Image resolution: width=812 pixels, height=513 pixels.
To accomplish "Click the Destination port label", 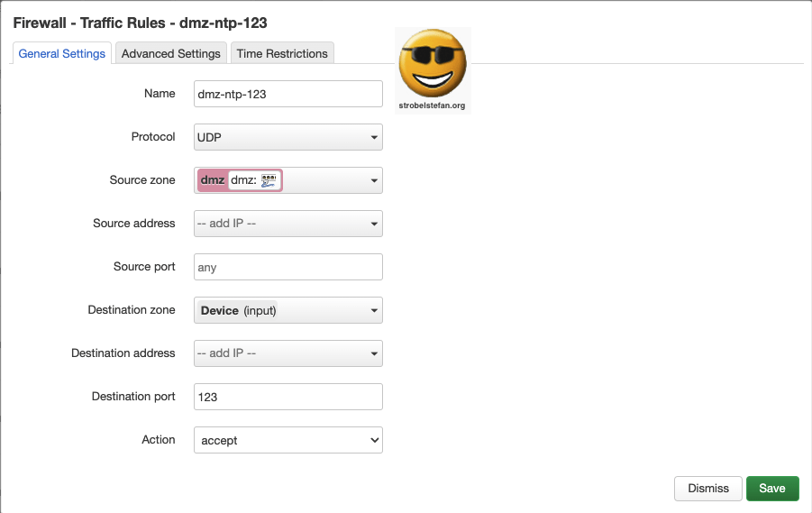I will pyautogui.click(x=133, y=397).
